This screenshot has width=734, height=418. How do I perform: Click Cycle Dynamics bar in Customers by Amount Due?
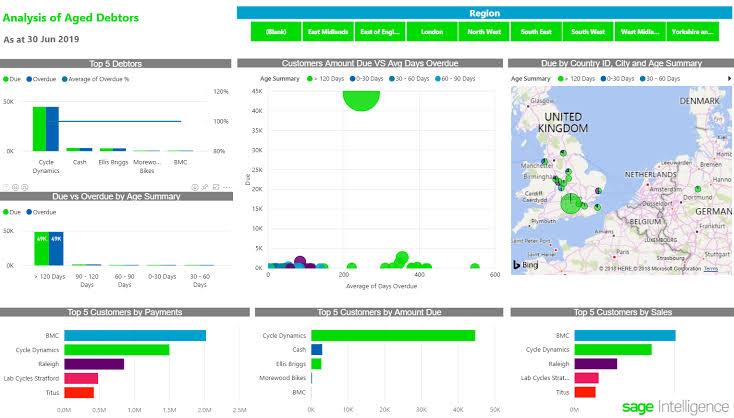[393, 336]
